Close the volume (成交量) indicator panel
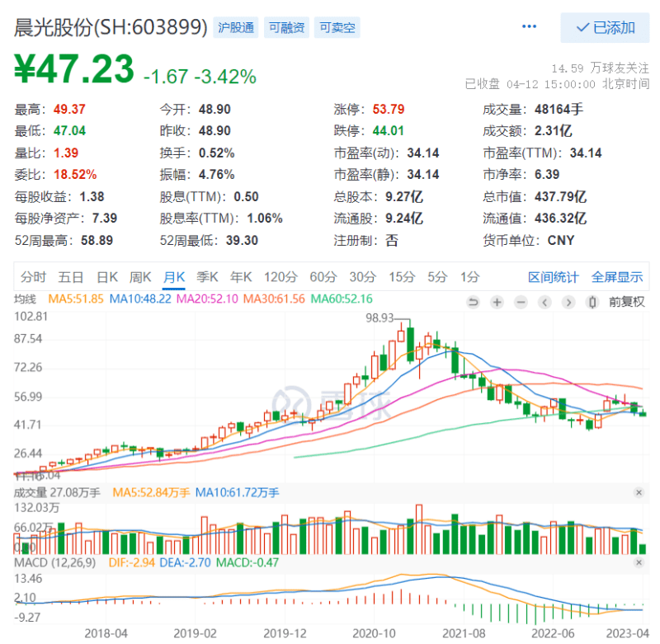Viewport: 660px width, 644px height. 639,492
